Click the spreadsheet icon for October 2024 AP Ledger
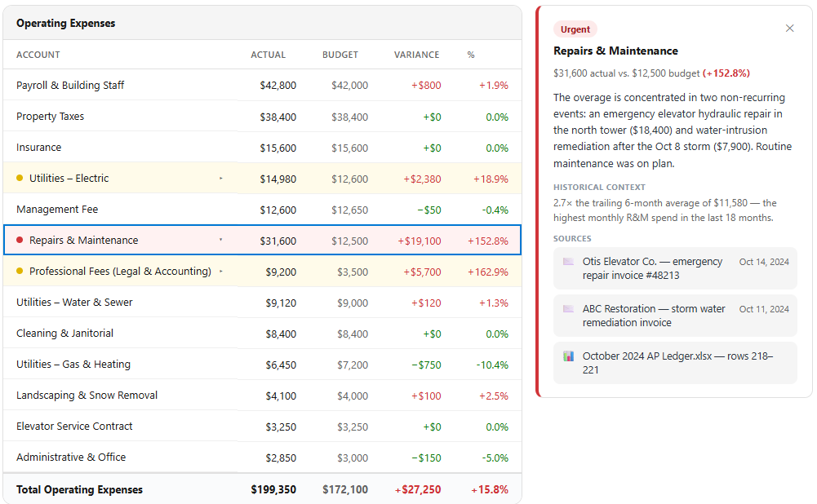 (568, 356)
